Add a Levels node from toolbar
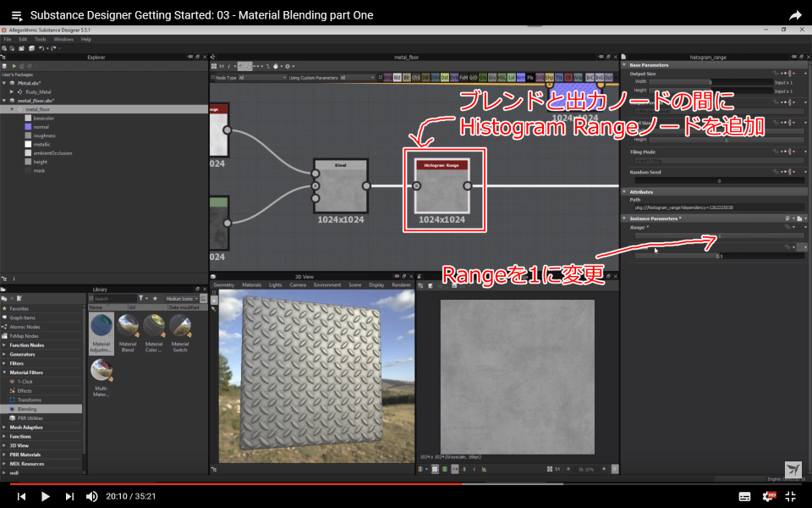The height and width of the screenshot is (508, 812). (511, 78)
